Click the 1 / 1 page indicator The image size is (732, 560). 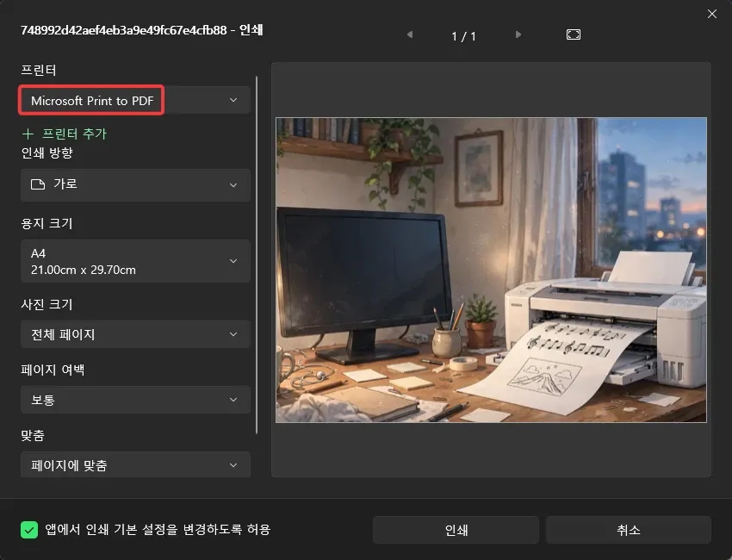463,36
